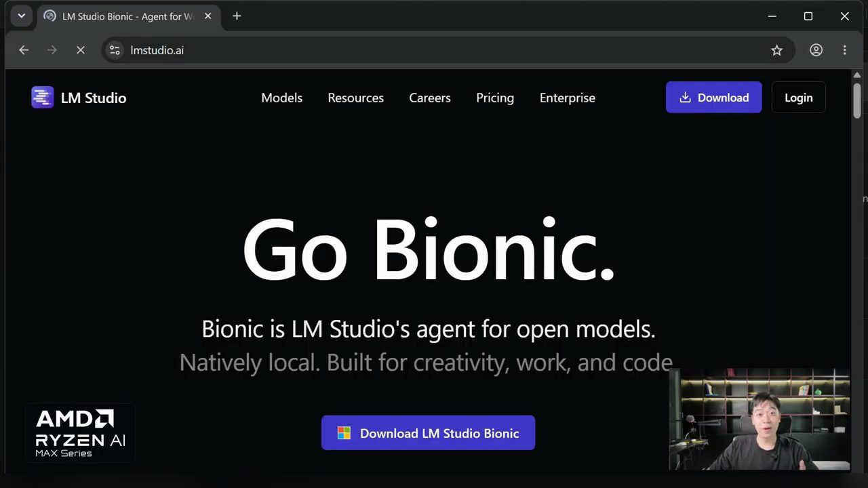Click the page vertical scrollbar thumb
Viewport: 868px width, 488px height.
pos(857,100)
